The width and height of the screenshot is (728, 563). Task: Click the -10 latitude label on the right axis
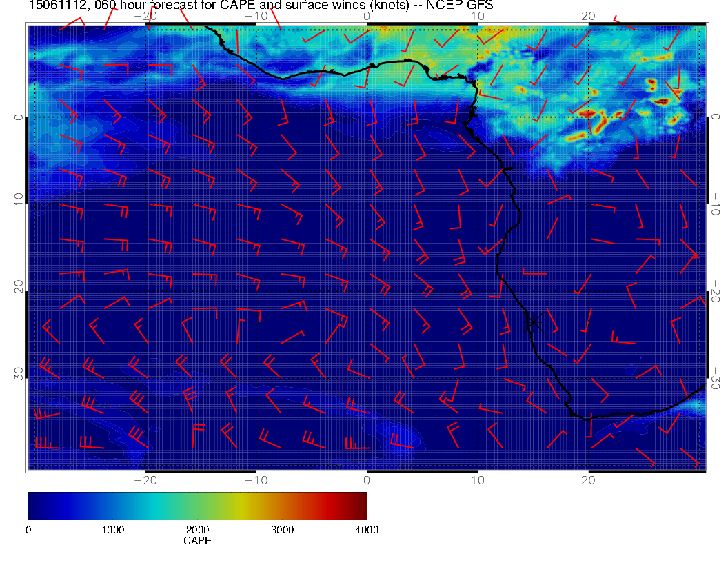(x=716, y=205)
